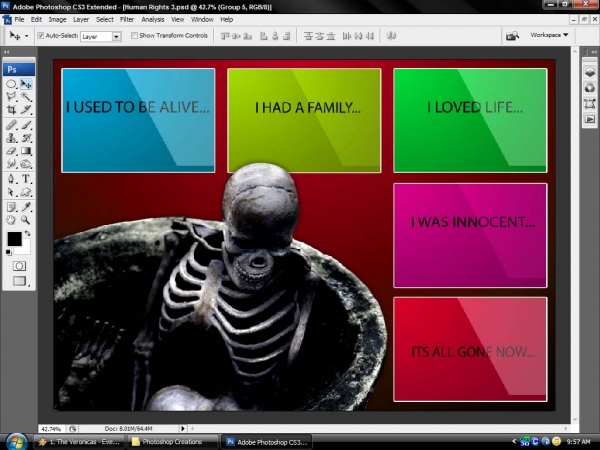Click the first align top edges icon
This screenshot has height=450, width=600.
point(225,36)
